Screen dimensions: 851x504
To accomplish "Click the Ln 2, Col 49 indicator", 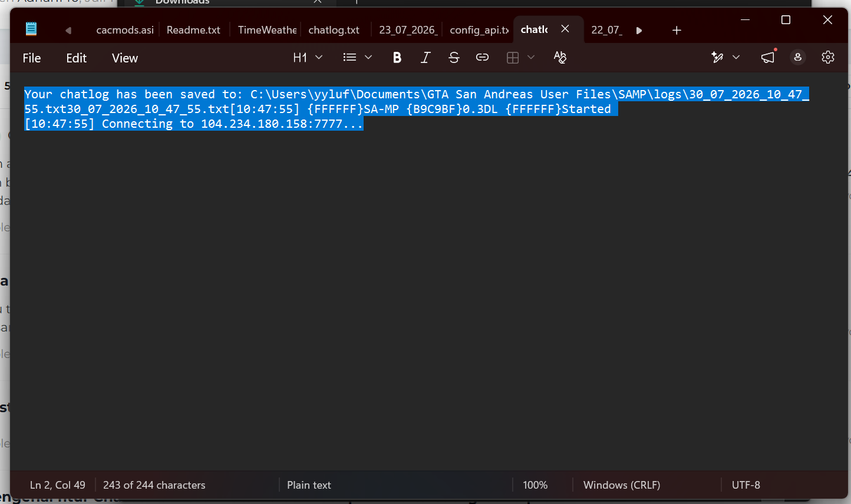I will pos(58,485).
